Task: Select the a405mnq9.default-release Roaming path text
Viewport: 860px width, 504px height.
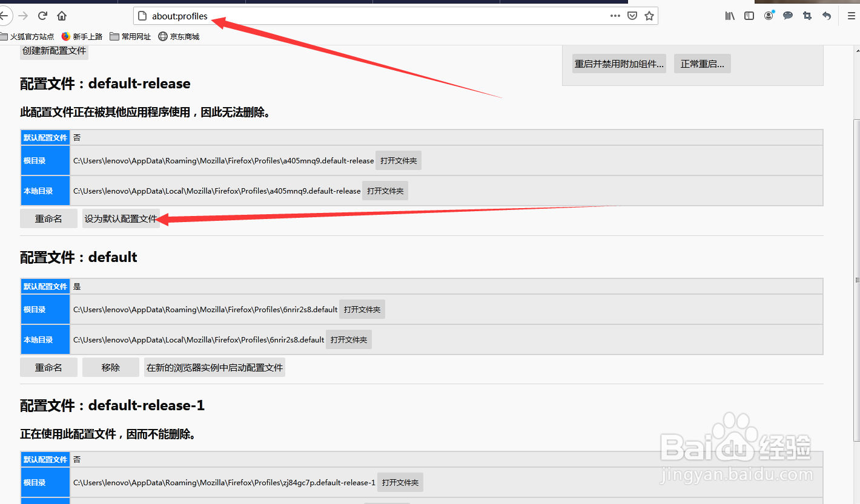Action: tap(223, 160)
